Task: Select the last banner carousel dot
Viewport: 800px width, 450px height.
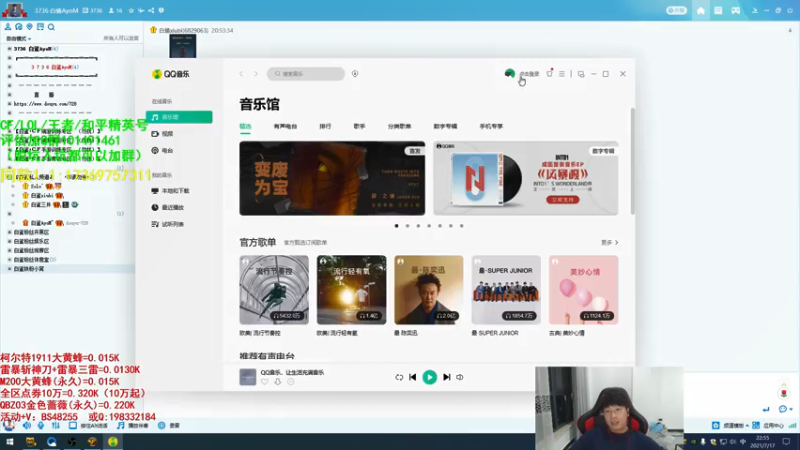Action: [462, 226]
